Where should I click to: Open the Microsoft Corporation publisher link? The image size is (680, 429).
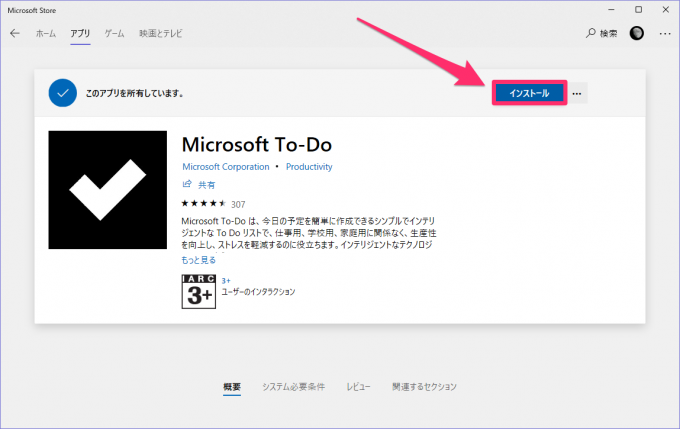click(x=226, y=167)
